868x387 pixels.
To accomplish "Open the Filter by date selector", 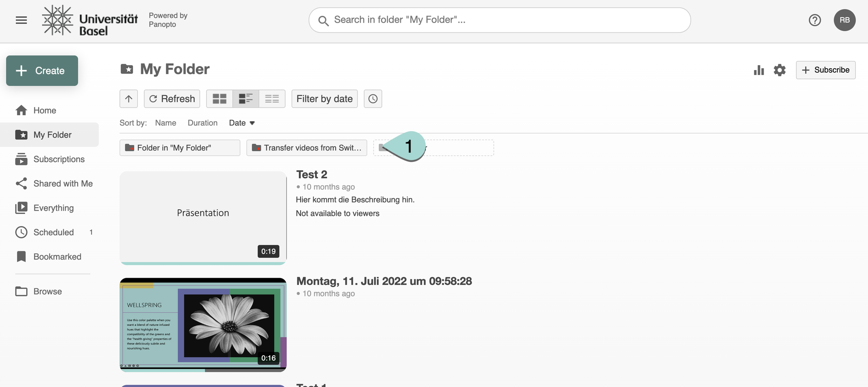I will pyautogui.click(x=324, y=99).
